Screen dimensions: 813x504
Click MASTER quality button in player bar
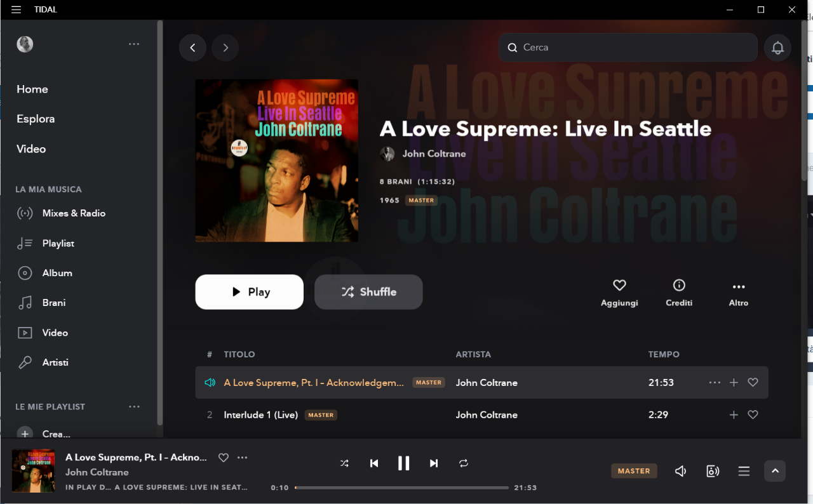pyautogui.click(x=634, y=471)
